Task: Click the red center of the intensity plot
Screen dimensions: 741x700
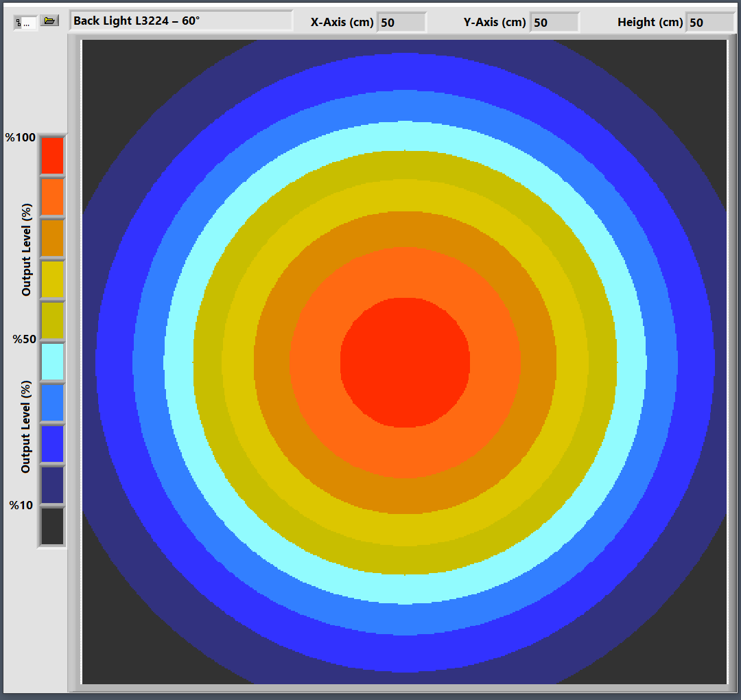Action: 405,362
